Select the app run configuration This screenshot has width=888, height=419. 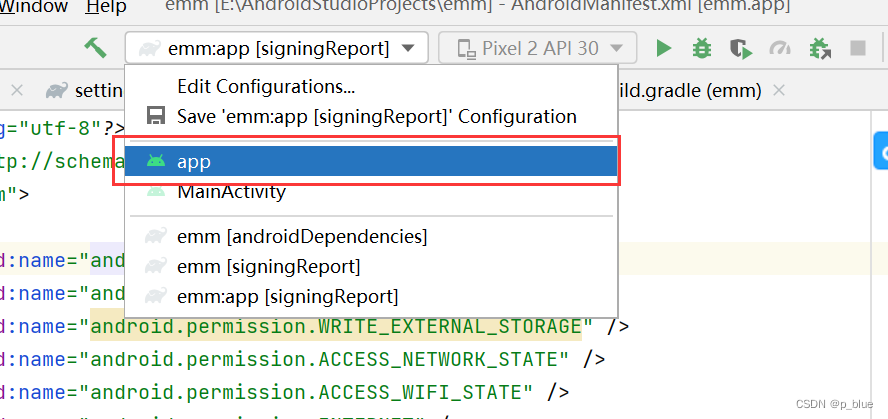[371, 161]
